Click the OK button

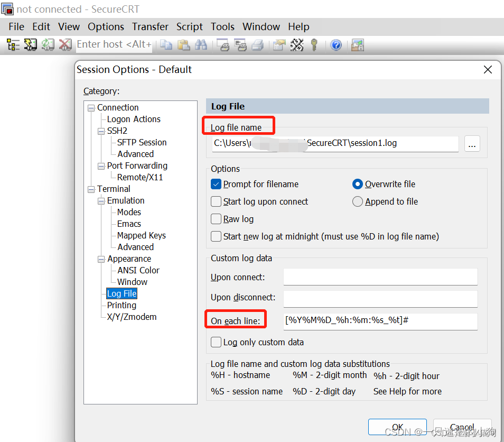coord(397,427)
